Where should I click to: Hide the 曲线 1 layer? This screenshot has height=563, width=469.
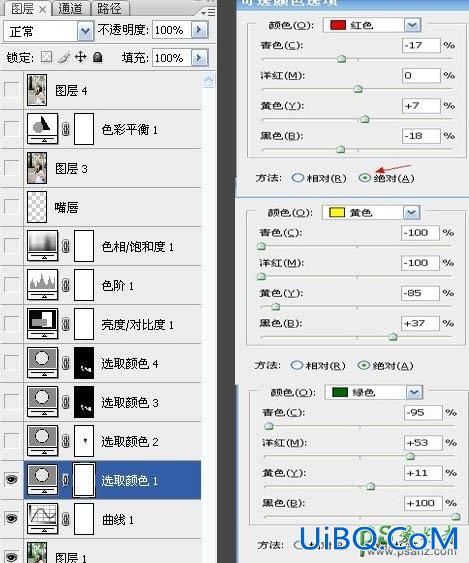pos(11,519)
